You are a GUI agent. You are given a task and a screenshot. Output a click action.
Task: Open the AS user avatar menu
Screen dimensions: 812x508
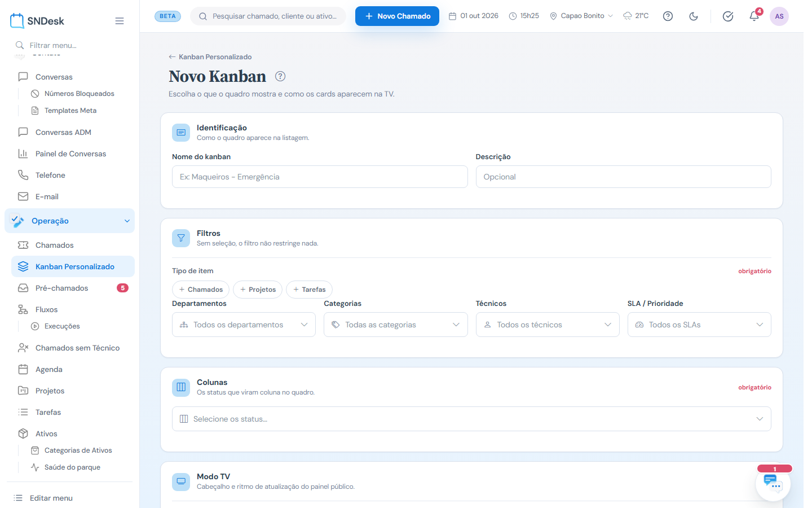(779, 16)
